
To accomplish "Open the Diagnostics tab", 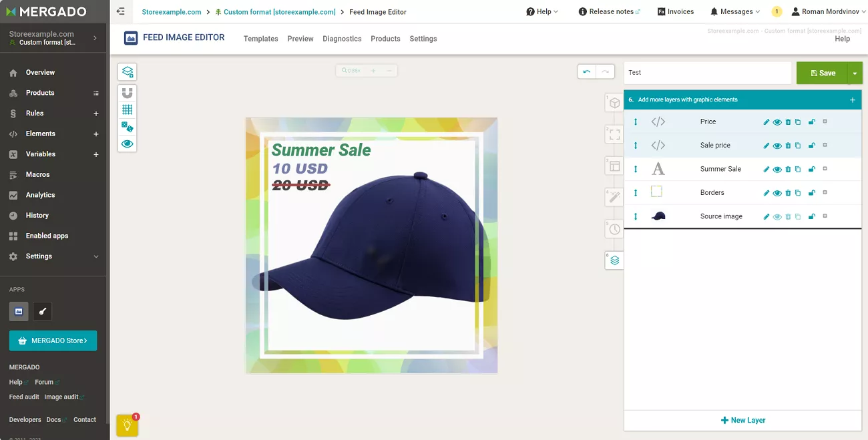I will tap(342, 39).
